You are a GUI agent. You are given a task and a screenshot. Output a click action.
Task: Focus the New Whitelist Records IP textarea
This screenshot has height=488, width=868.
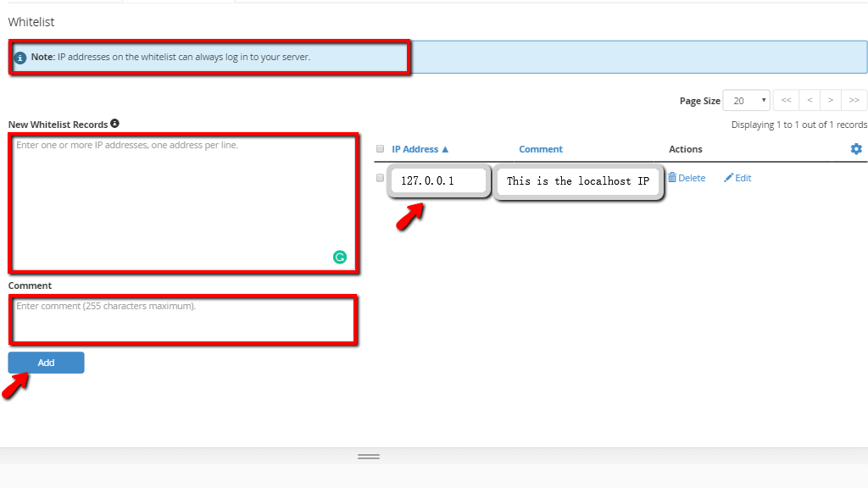[183, 203]
